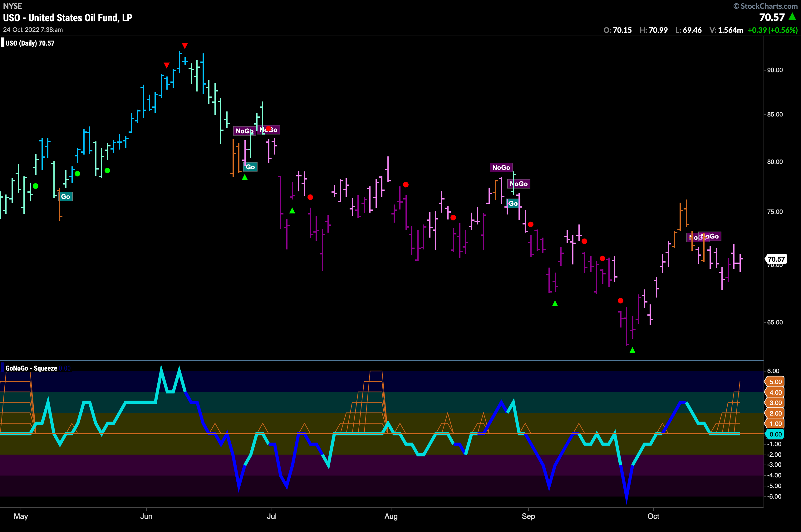Click the large 70.57 last price in header

pos(772,17)
